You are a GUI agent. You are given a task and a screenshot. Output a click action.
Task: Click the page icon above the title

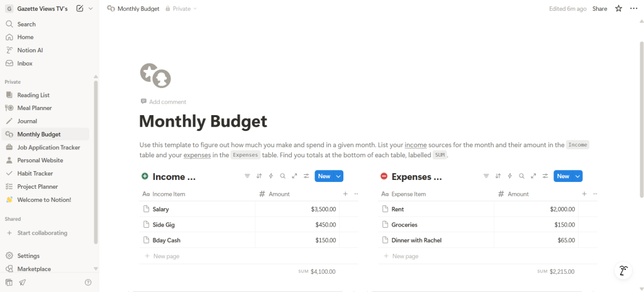155,76
